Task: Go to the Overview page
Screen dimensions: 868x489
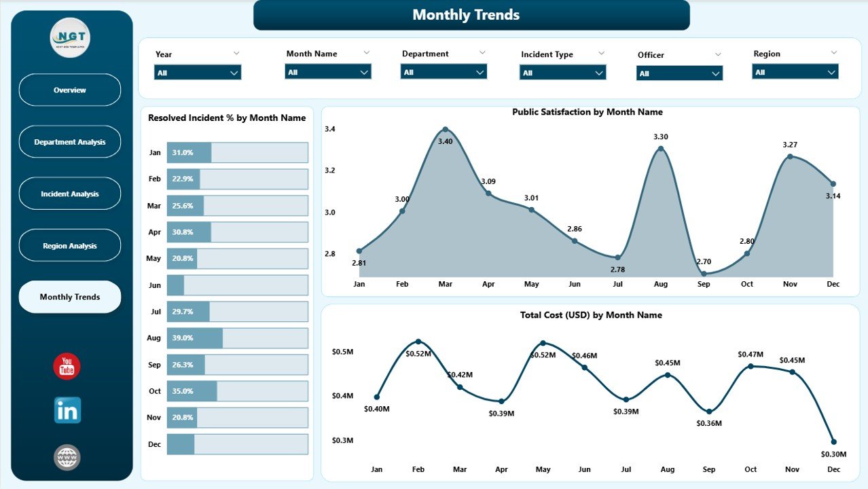Action: point(70,90)
